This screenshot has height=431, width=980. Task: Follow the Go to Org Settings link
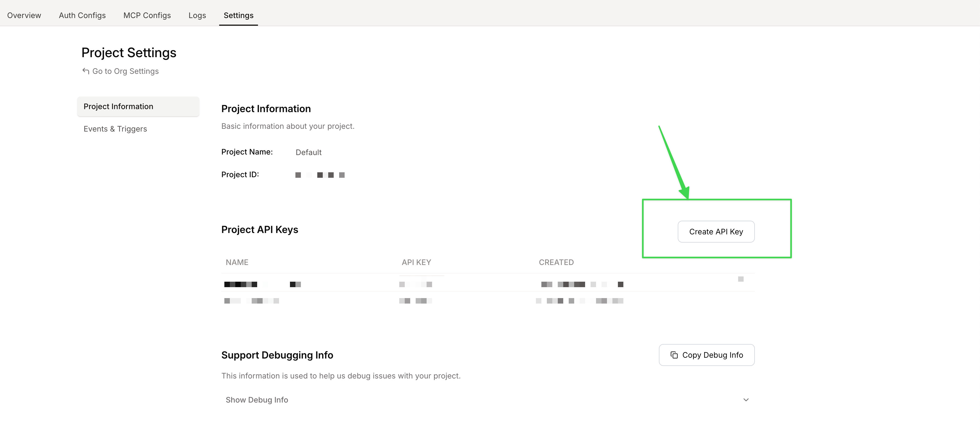click(x=125, y=71)
